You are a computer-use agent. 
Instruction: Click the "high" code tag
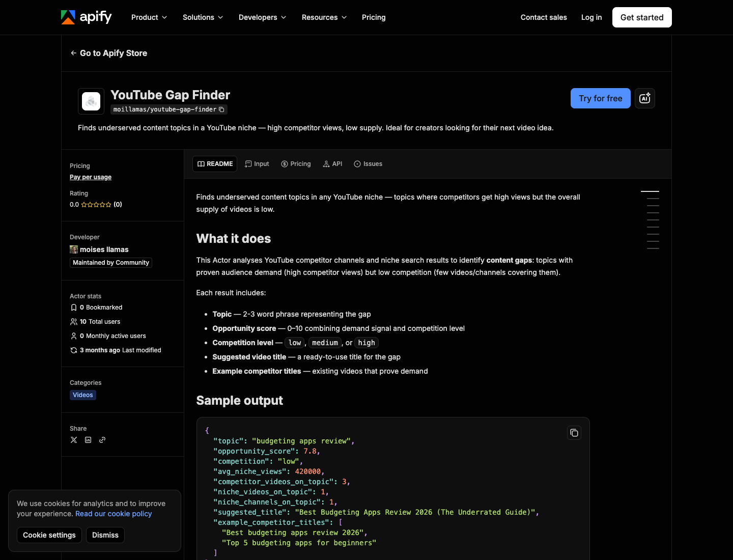366,343
